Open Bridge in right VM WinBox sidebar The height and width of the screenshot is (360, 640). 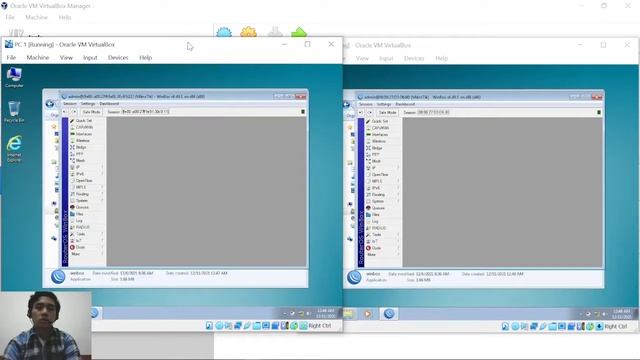[x=377, y=148]
